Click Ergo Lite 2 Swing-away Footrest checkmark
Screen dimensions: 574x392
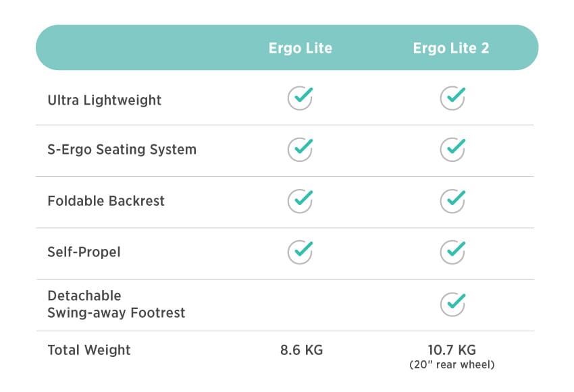pos(452,304)
